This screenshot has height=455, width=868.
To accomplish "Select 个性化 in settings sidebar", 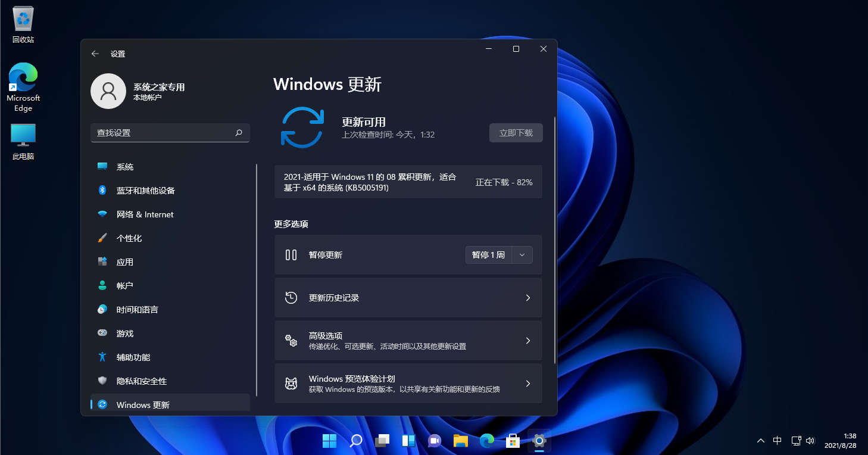I will click(x=129, y=238).
